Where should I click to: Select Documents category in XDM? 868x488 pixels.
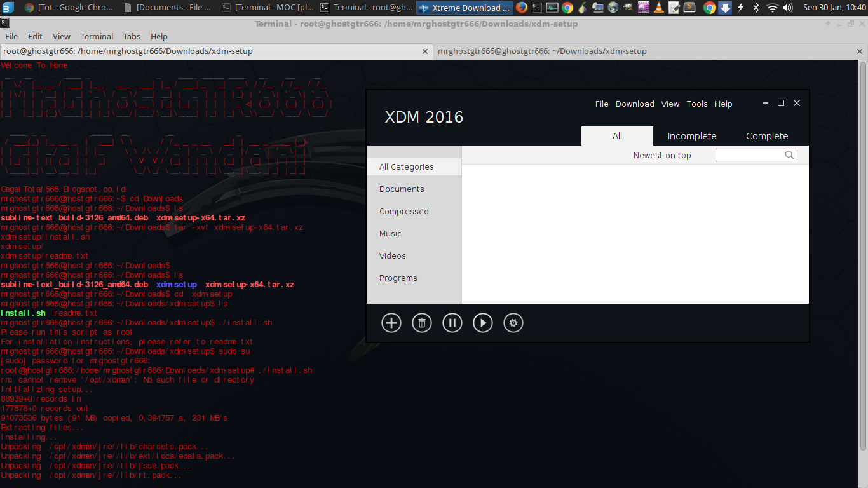(x=414, y=189)
